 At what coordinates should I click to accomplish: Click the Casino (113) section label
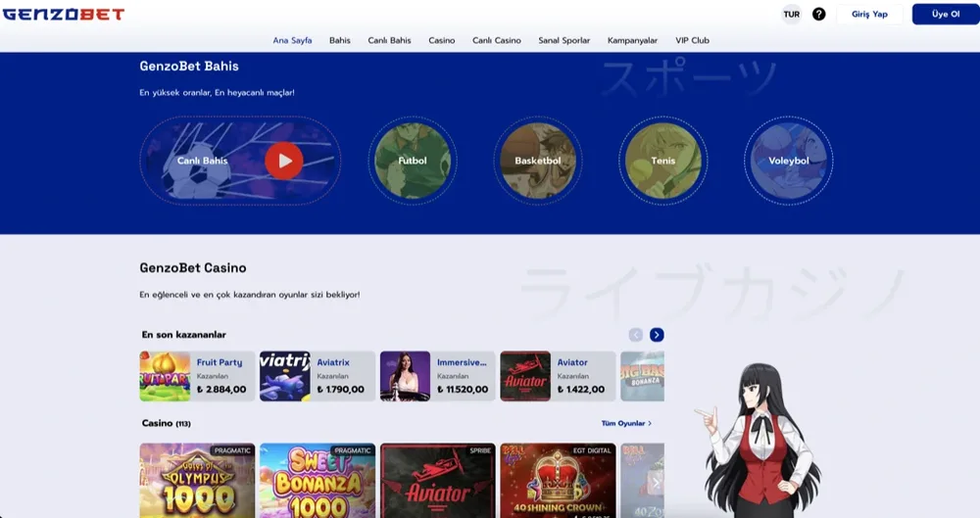point(167,423)
